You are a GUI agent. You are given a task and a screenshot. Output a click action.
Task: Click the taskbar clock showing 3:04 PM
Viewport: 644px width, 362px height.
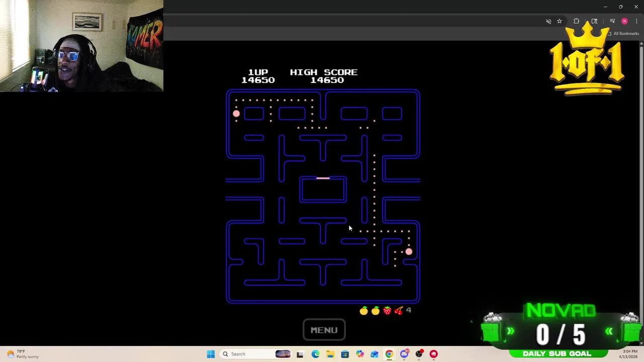coord(630,354)
